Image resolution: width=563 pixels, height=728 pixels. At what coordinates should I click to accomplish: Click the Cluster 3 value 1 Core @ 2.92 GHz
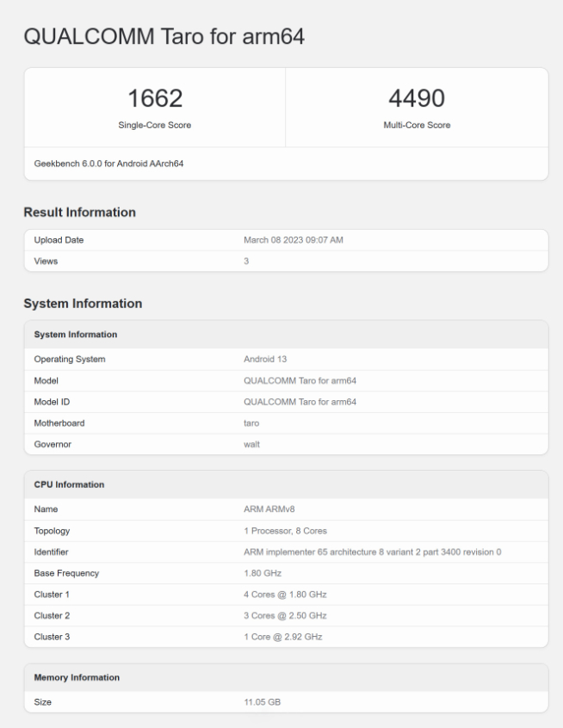[283, 636]
